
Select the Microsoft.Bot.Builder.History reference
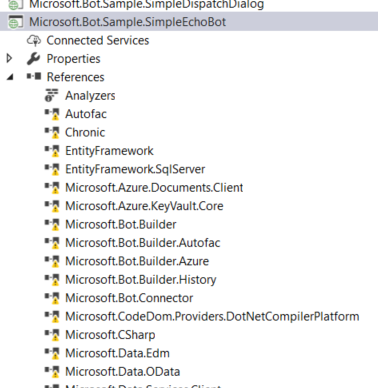[141, 279]
